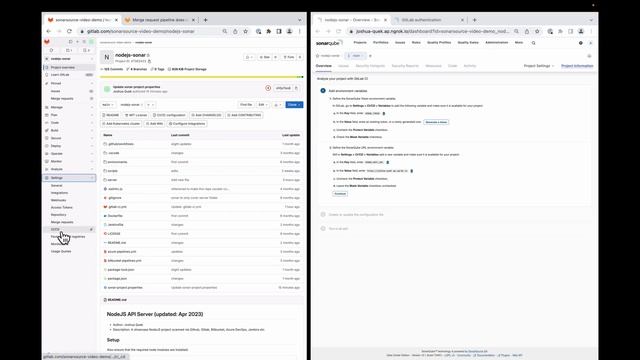Open Quality Gates in the SonarQube top bar
This screenshot has width=640, height=360.
click(468, 42)
